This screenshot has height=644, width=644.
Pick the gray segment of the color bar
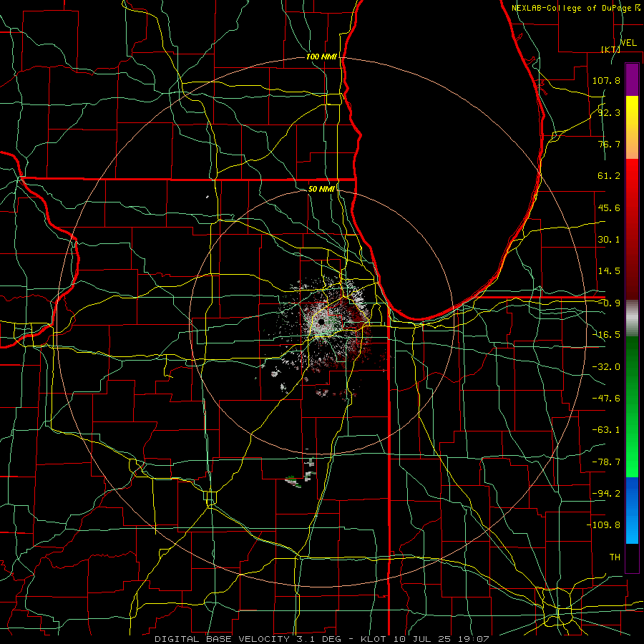click(x=632, y=318)
